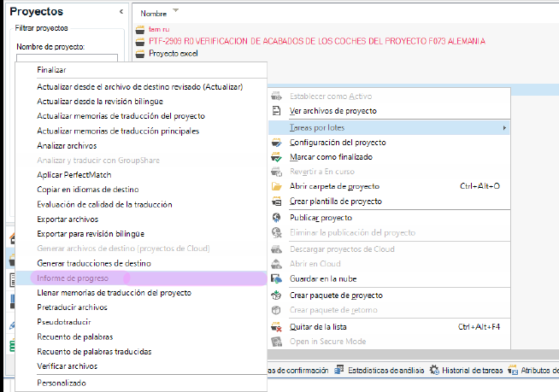Image resolution: width=559 pixels, height=392 pixels.
Task: Click the folder icon of PTF-2909 project
Action: tap(140, 41)
